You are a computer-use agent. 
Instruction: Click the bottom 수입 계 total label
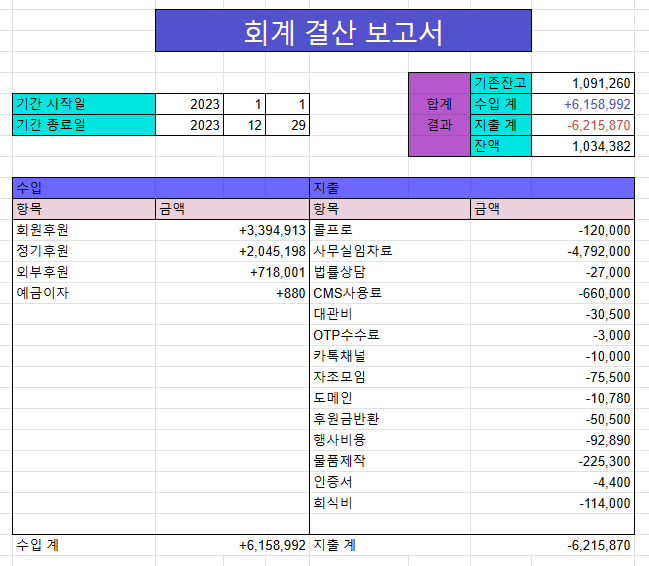coord(84,545)
